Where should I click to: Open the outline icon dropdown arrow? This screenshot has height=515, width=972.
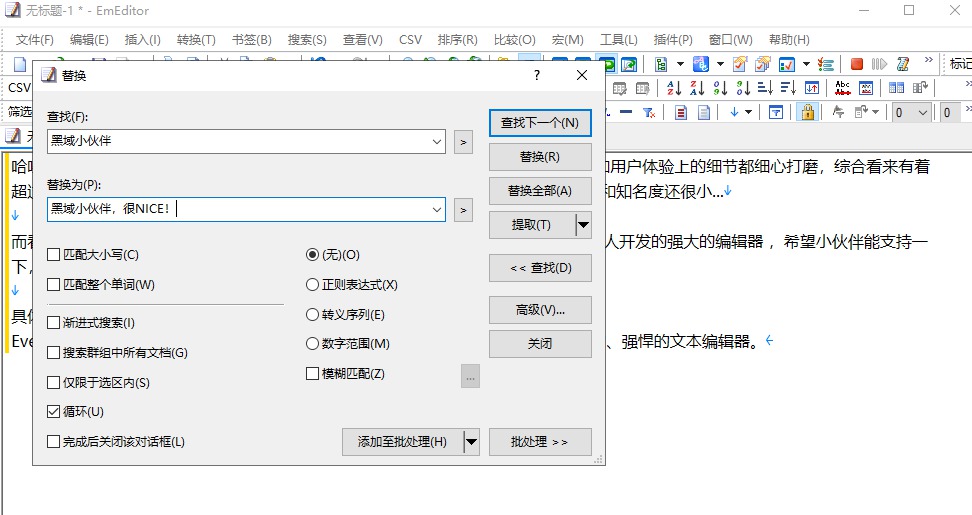click(x=680, y=64)
